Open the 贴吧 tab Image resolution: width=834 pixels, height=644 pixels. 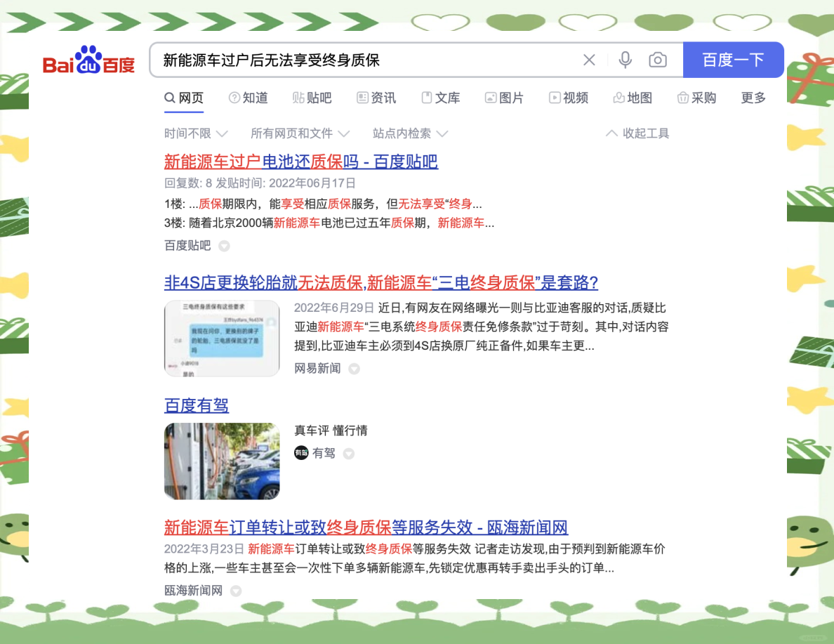coord(312,98)
